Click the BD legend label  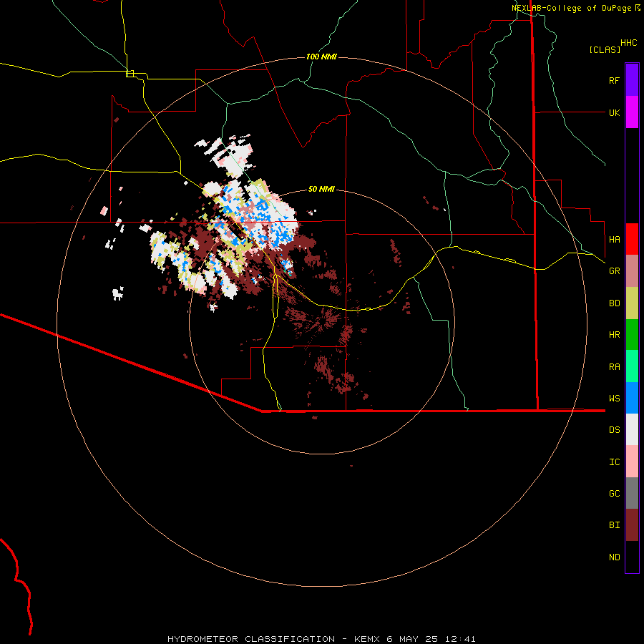(614, 303)
